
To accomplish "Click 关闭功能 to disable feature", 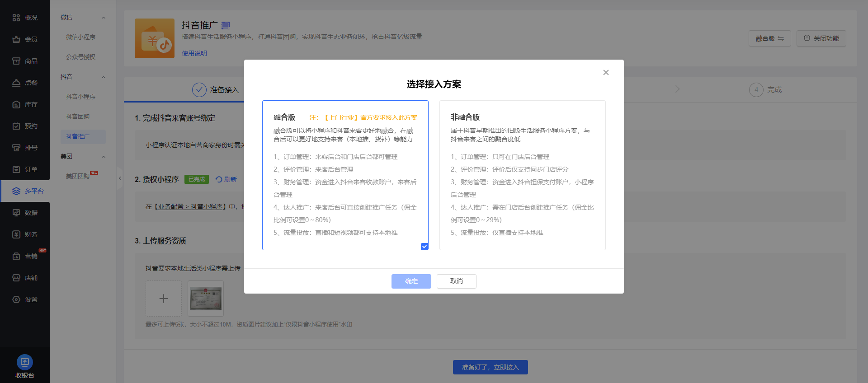I will tap(821, 38).
